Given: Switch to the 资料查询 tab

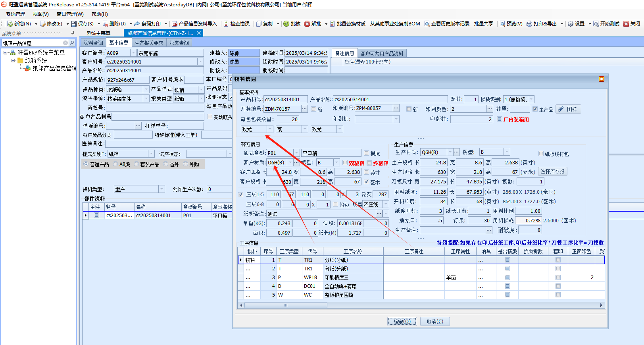Looking at the screenshot, I should [x=94, y=43].
